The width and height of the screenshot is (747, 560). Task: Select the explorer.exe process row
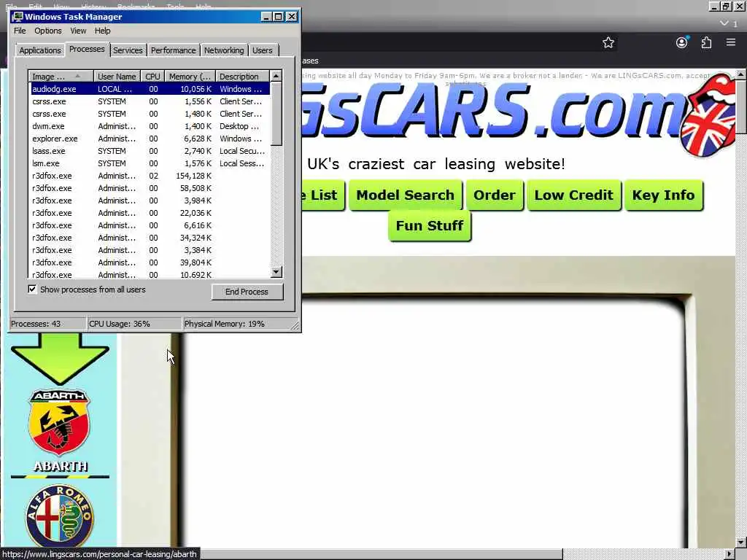tap(149, 139)
